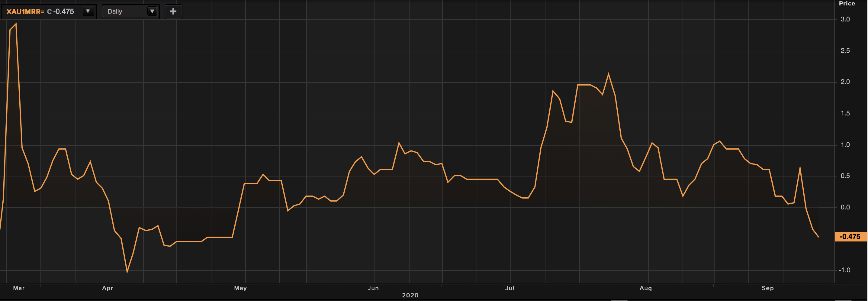Viewport: 868px width, 301px height.
Task: Click the 2.0 price axis label
Action: (x=845, y=82)
